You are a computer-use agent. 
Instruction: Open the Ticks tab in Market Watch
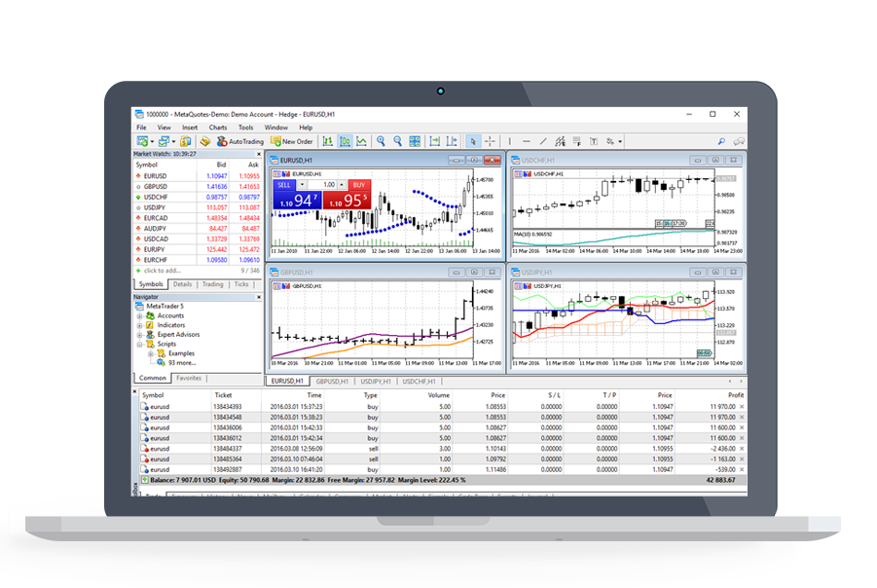(x=241, y=284)
